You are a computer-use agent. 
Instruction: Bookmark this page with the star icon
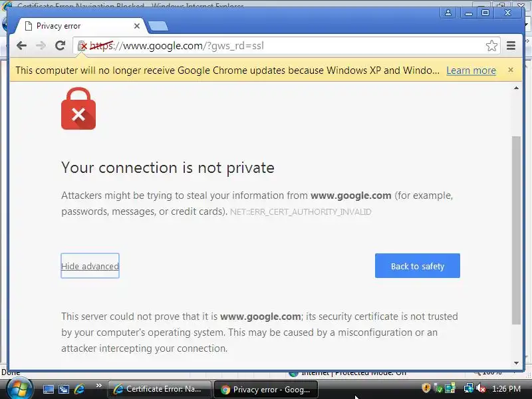coord(491,45)
